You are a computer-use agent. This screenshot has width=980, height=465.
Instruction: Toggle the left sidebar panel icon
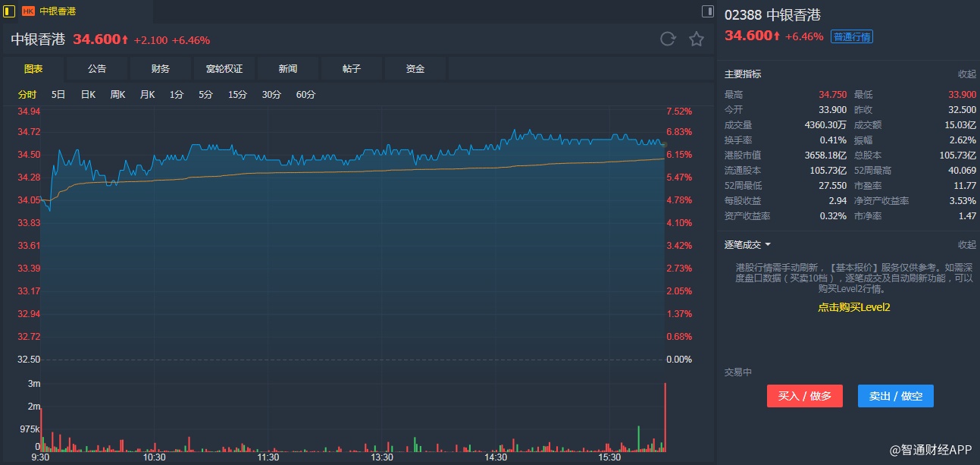[x=10, y=11]
